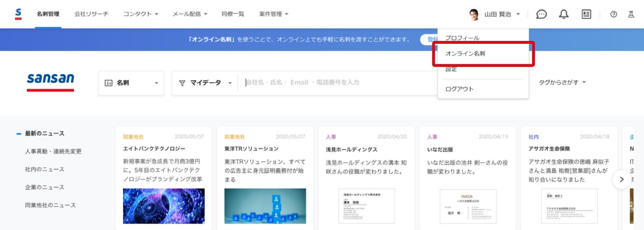Screen dimensions: 644x230
Task: Open the help question mark icon
Action: 614,14
